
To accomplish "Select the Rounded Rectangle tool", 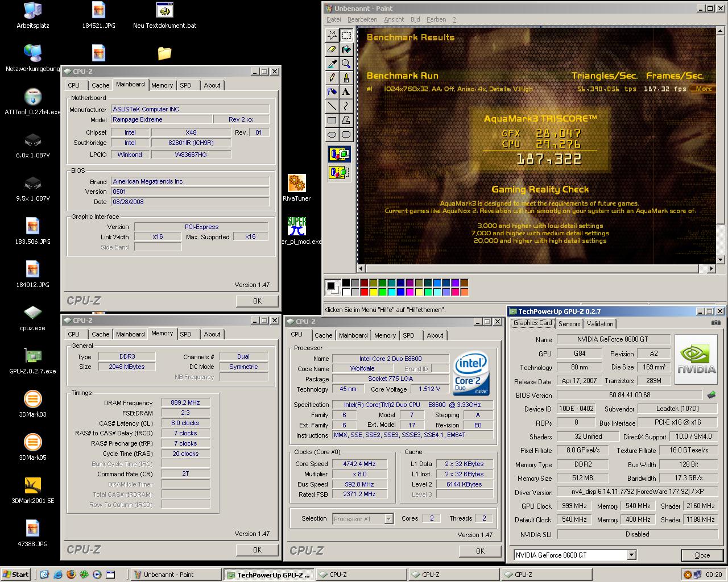I will (x=346, y=134).
